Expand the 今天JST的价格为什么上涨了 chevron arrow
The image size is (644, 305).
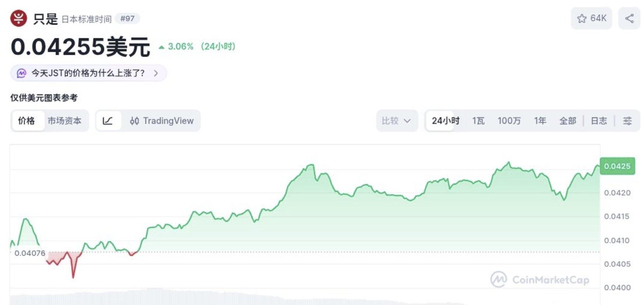tap(156, 73)
